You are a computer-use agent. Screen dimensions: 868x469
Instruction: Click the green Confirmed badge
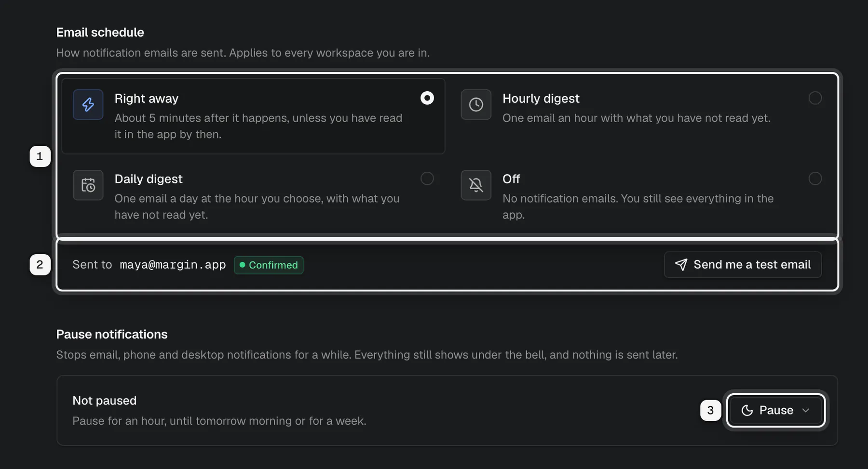point(269,265)
